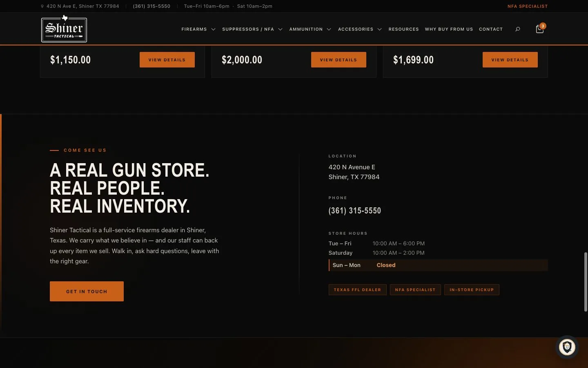588x368 pixels.
Task: Click the cart item count badge
Action: tap(543, 26)
